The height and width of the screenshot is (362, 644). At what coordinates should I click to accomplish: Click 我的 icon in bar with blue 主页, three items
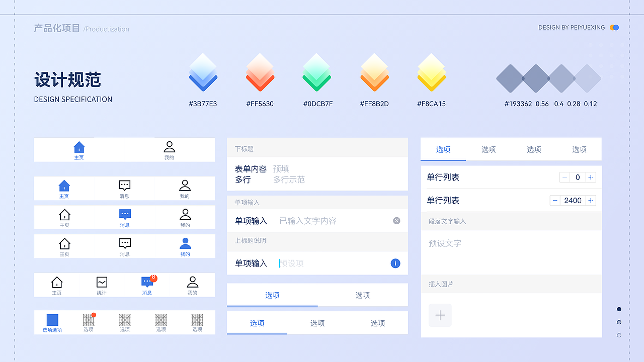point(185,186)
